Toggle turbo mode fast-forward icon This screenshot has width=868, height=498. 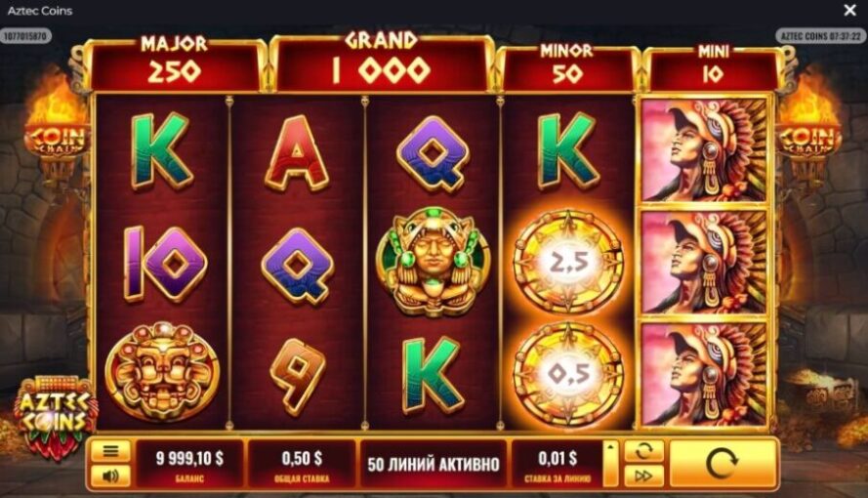[x=643, y=476]
